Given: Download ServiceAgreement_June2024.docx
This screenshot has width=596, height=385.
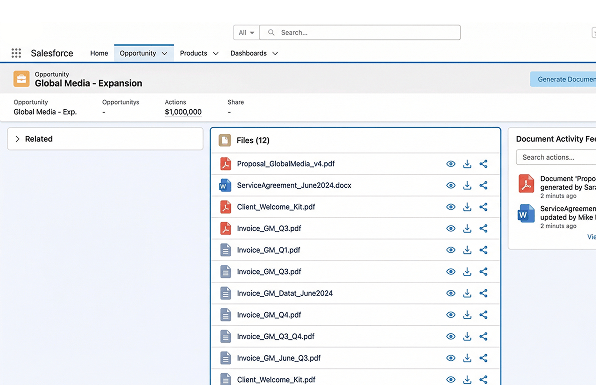Looking at the screenshot, I should point(467,185).
